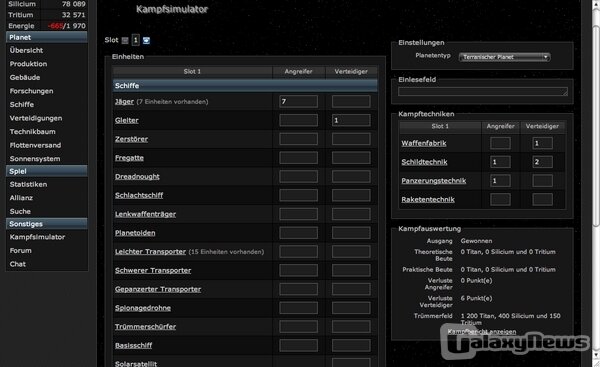Screen dimensions: 600x367
Task: Focus Spionagedrohne Verteidiger input field
Action: [351, 308]
